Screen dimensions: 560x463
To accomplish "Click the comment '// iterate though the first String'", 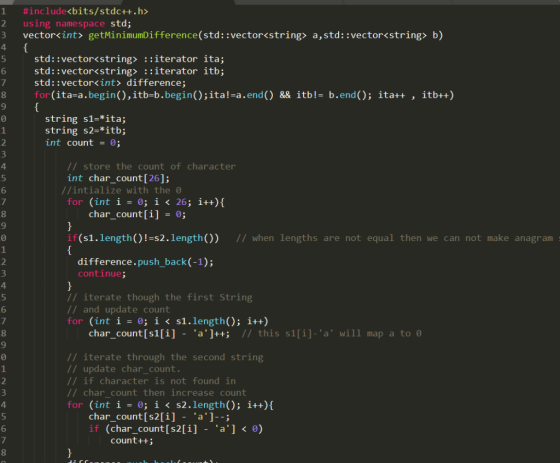I will tap(160, 298).
